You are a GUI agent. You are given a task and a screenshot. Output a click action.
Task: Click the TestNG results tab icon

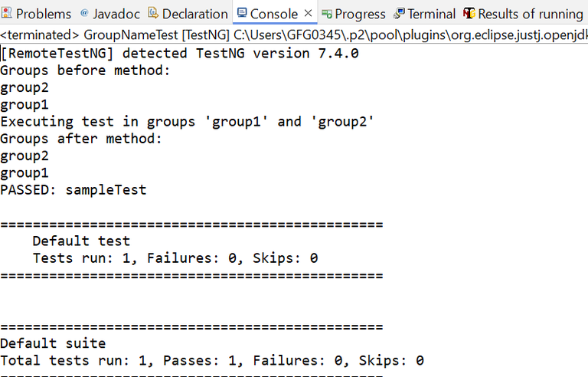[469, 14]
